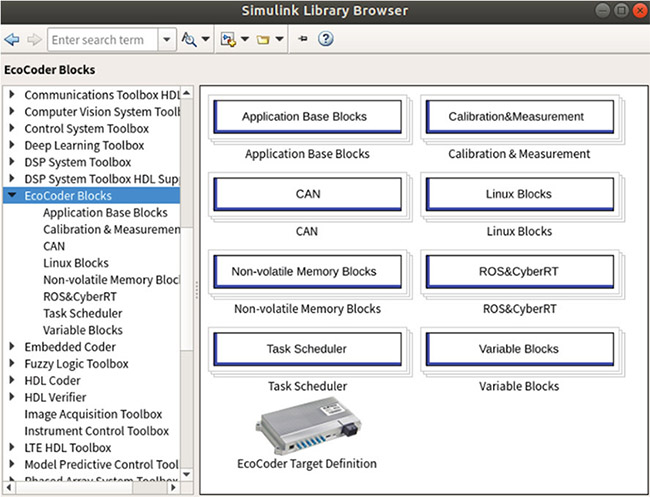Select Instrument Control Toolbox tree item

(97, 431)
